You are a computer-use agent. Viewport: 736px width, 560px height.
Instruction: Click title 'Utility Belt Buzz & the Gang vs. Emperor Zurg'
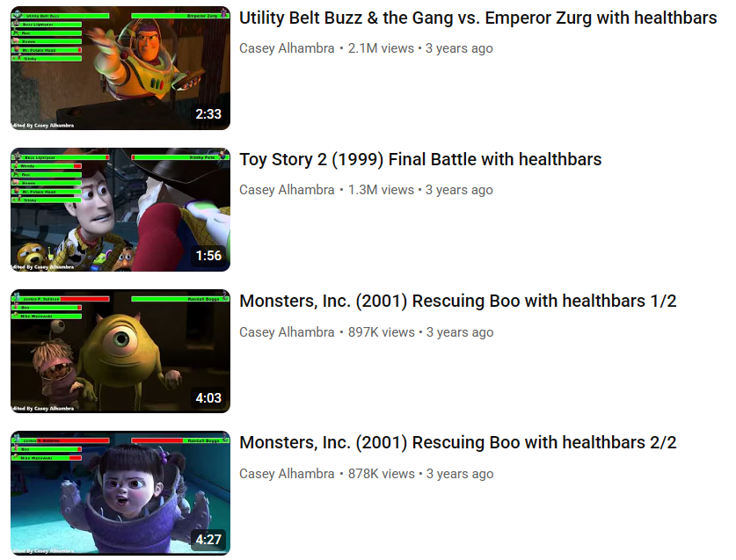477,18
